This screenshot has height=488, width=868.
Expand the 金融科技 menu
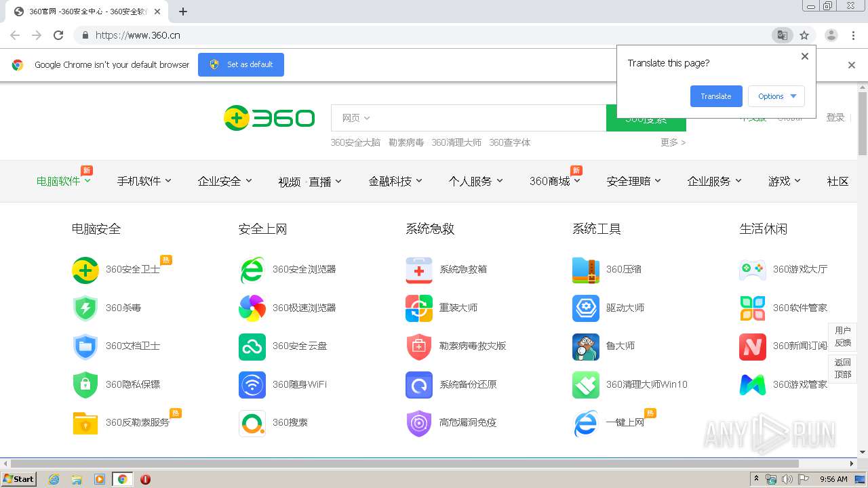395,181
